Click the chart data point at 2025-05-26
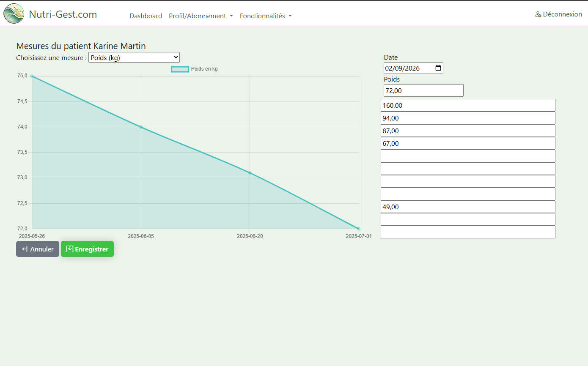This screenshot has width=588, height=366. pos(32,76)
